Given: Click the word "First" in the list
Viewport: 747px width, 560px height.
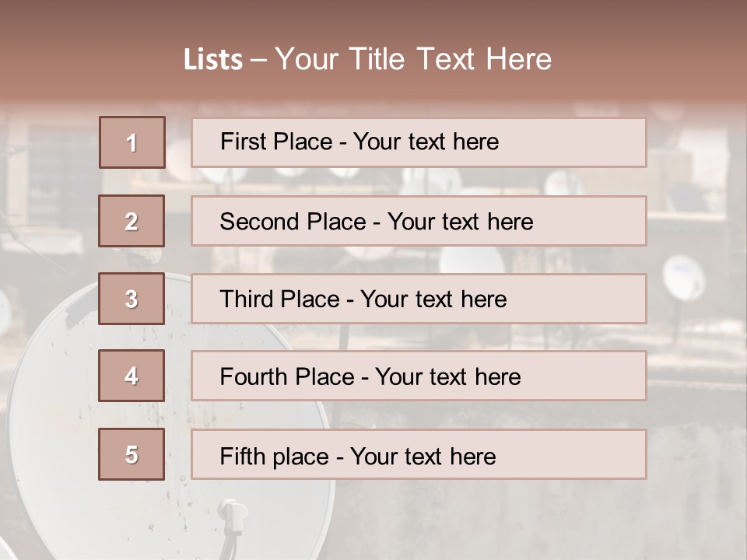Looking at the screenshot, I should pos(243,142).
